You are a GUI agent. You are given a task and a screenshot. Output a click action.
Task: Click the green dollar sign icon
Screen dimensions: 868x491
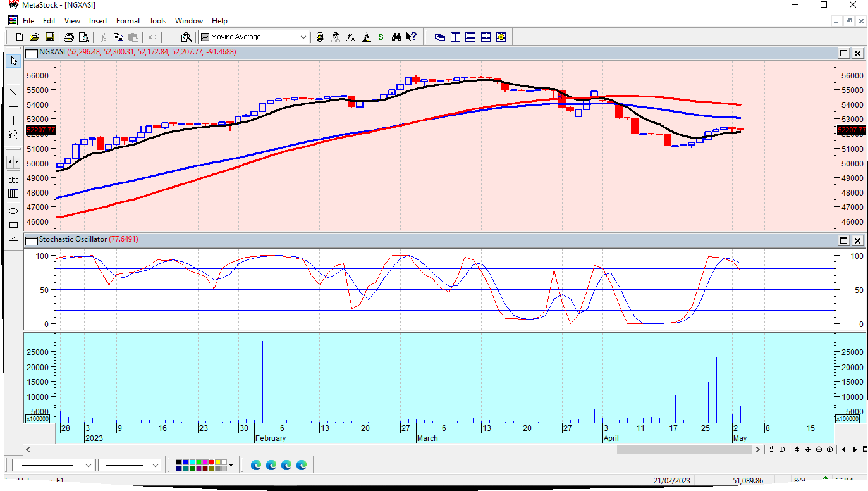(381, 37)
